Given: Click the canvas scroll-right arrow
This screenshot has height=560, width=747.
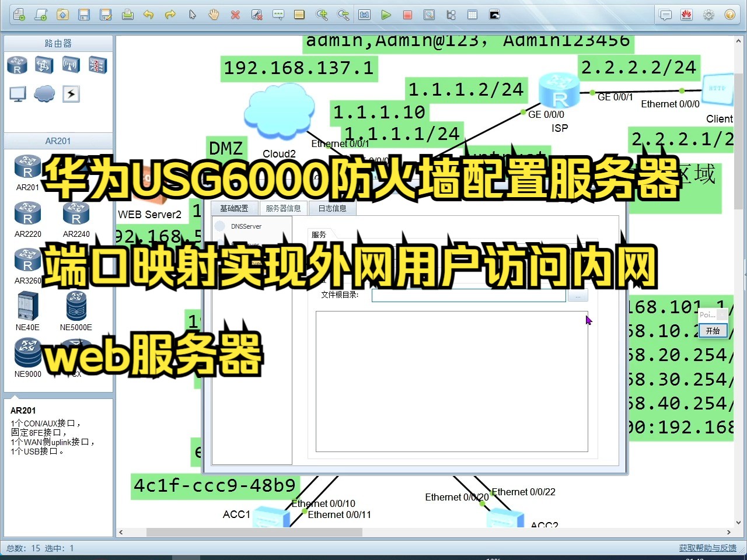Looking at the screenshot, I should pos(728,532).
